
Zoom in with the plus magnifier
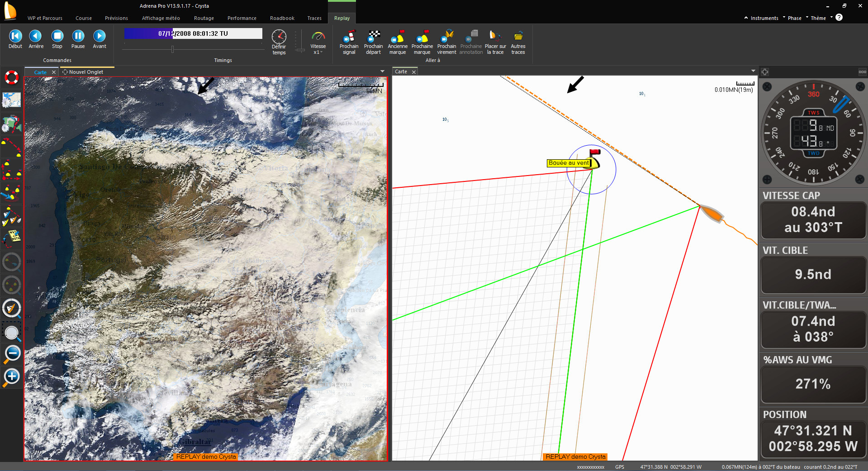(11, 377)
